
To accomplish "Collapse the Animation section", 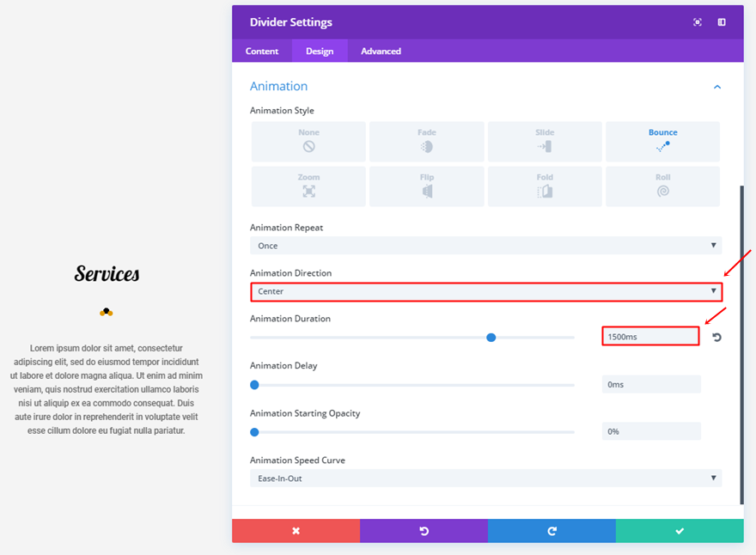I will point(717,87).
